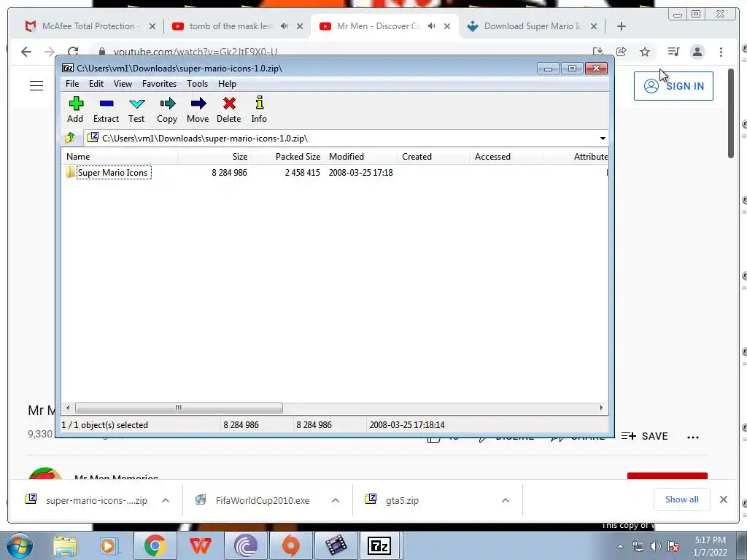747x560 pixels.
Task: Choose the Move toolbar icon
Action: tap(198, 109)
